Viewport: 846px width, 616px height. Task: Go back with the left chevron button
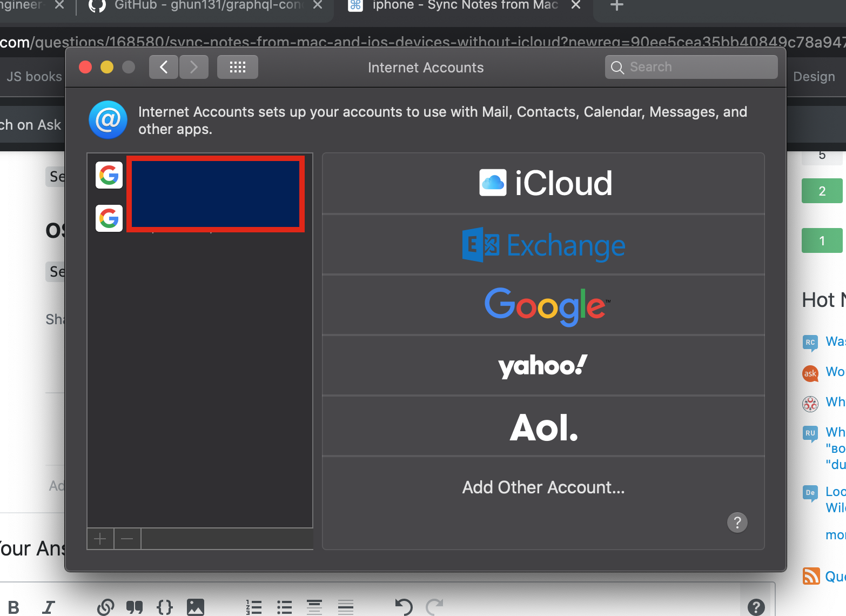click(164, 67)
